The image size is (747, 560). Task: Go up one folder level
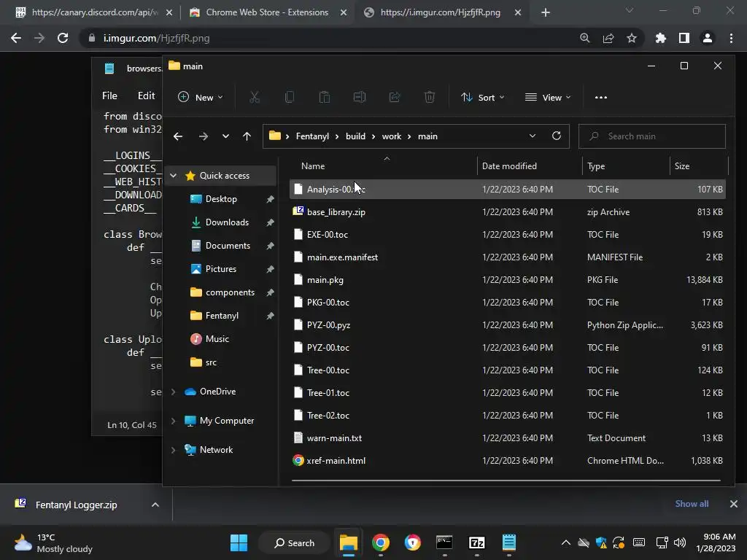click(x=247, y=136)
